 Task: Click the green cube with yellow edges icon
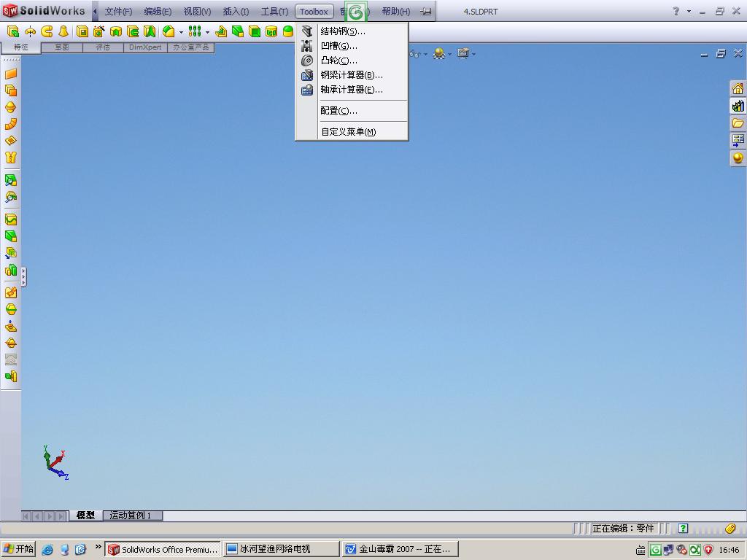[255, 32]
